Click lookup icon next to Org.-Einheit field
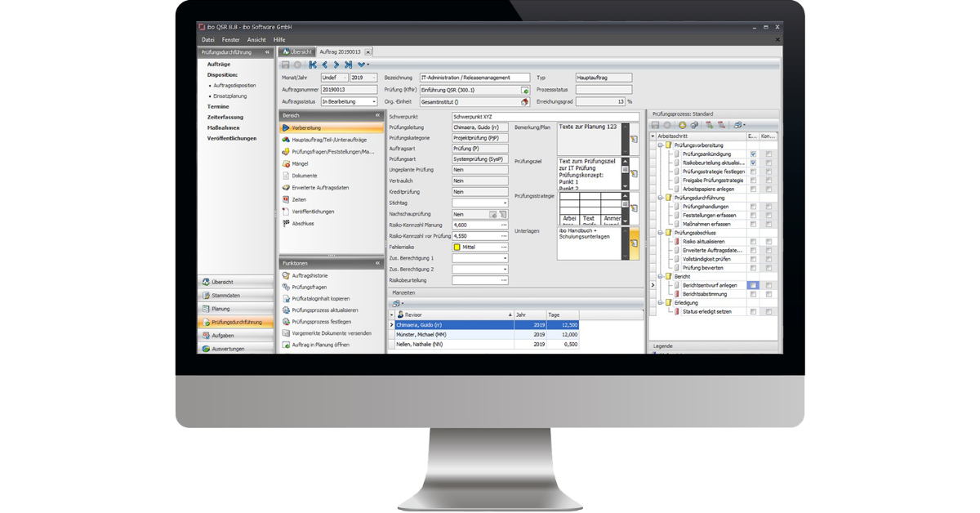980x513 pixels. point(525,102)
